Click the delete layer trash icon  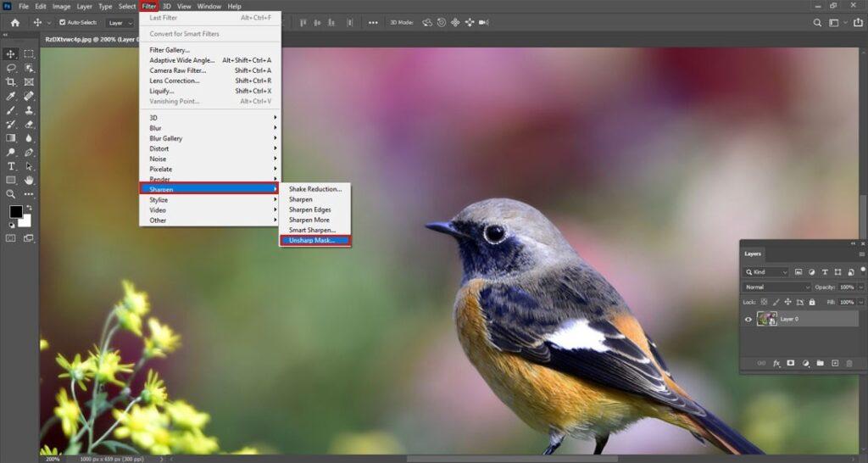[849, 363]
